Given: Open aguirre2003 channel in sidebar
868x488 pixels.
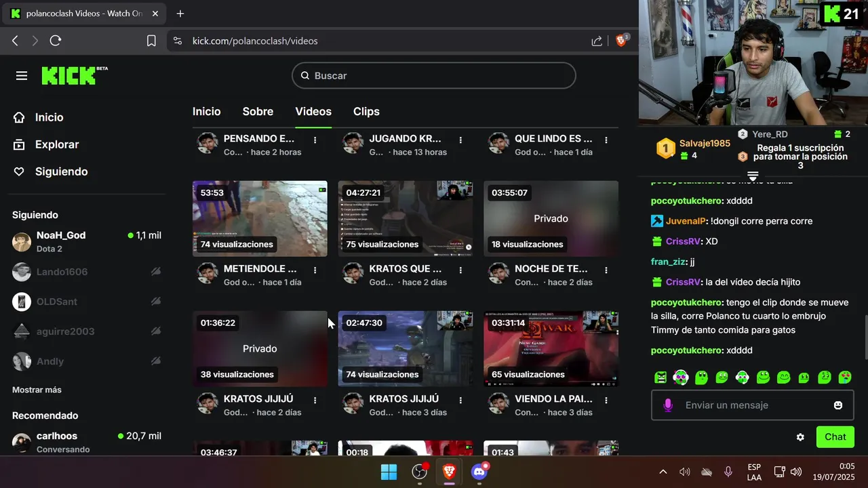Looking at the screenshot, I should [87, 331].
